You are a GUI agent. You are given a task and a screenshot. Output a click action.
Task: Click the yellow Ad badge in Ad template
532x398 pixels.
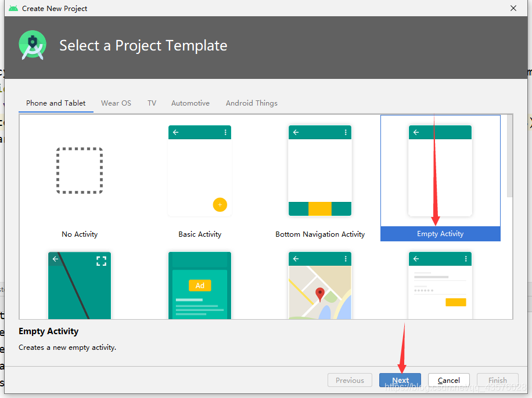[x=200, y=285]
